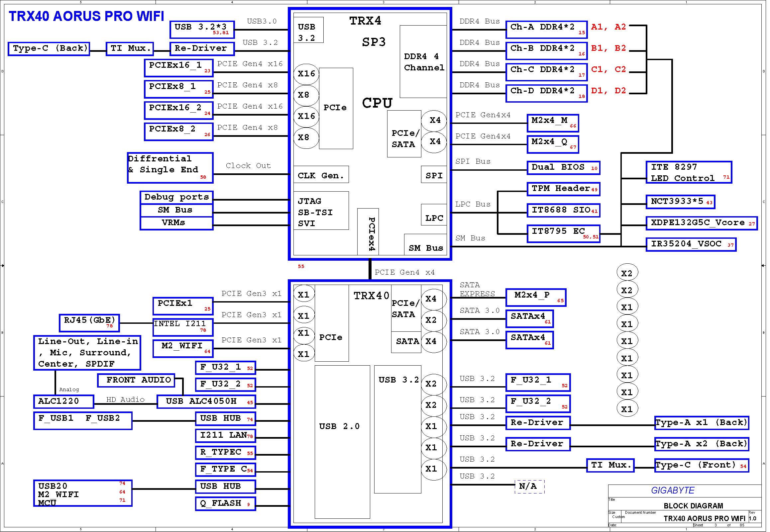Screen dimensions: 770x532
Task: Select the DDR4 4 Channel block
Action: click(x=423, y=62)
